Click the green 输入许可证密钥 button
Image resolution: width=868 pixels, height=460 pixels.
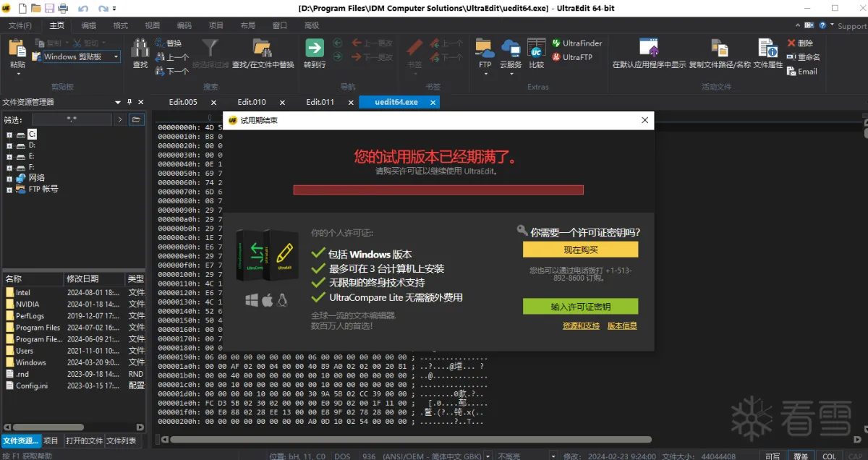580,307
